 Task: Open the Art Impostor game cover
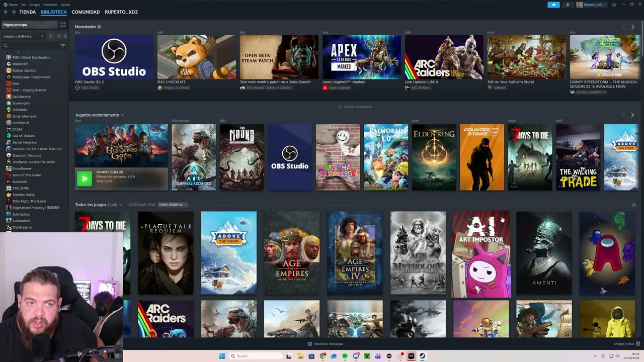coord(481,254)
